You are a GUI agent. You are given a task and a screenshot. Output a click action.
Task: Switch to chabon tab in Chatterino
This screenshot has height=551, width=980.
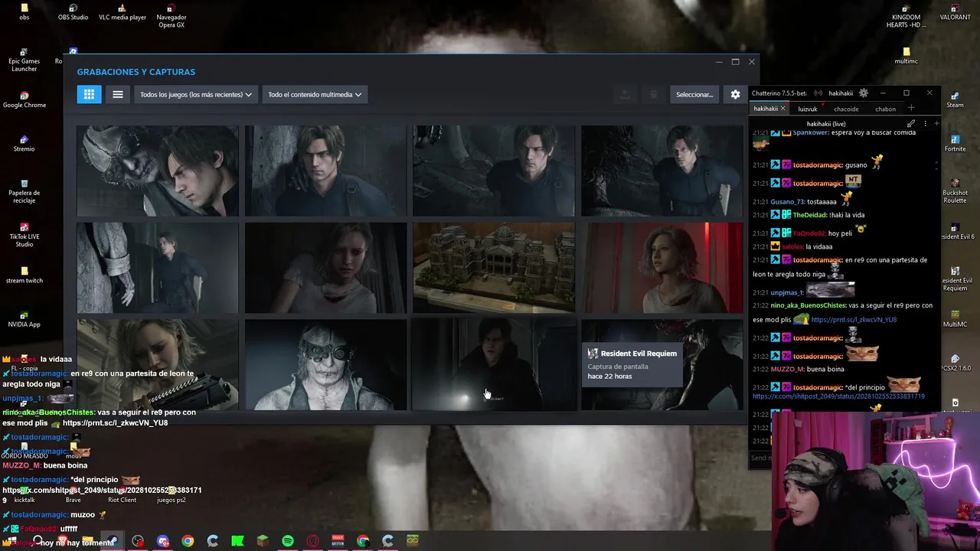pos(885,109)
